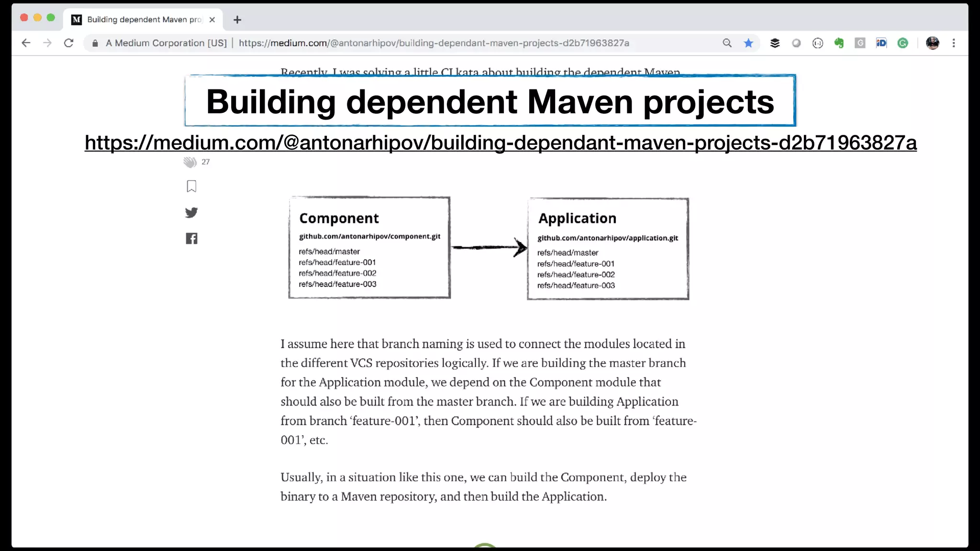
Task: Open a new browser tab
Action: coord(237,20)
